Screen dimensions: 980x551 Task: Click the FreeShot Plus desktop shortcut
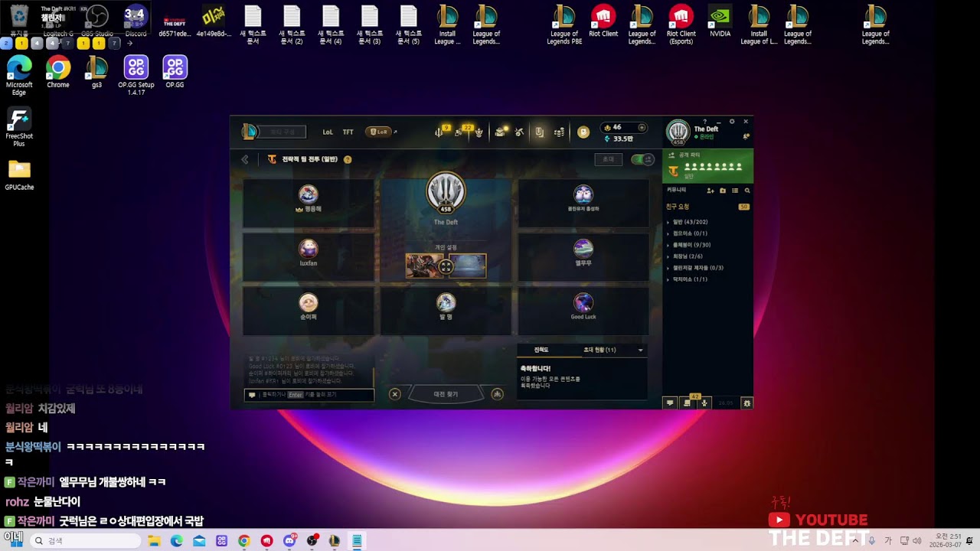[19, 127]
